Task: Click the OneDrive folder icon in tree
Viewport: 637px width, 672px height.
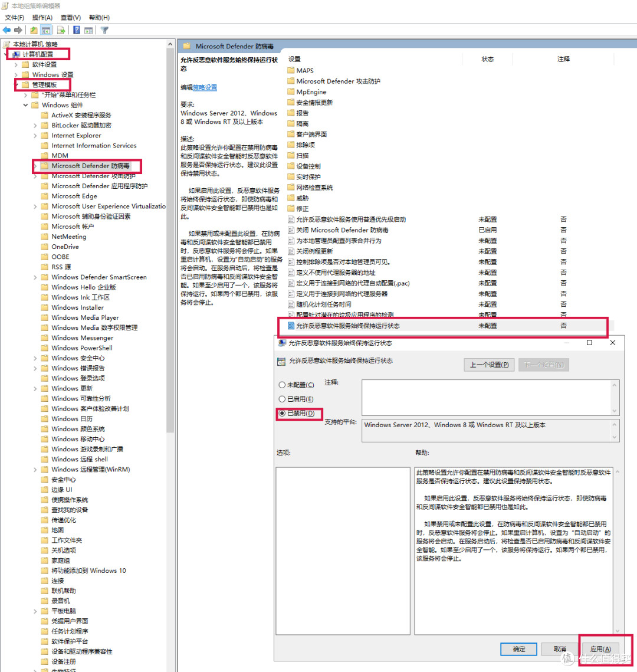Action: pyautogui.click(x=45, y=247)
